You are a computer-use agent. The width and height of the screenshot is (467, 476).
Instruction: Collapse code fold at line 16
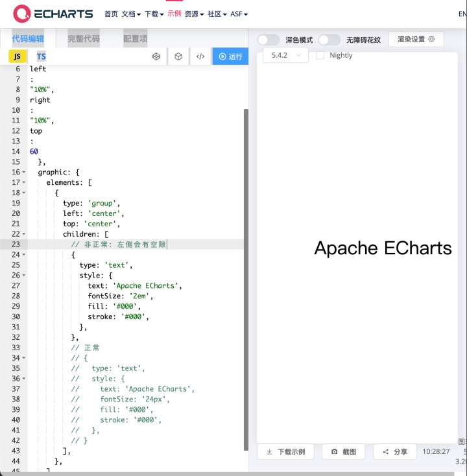pos(24,172)
